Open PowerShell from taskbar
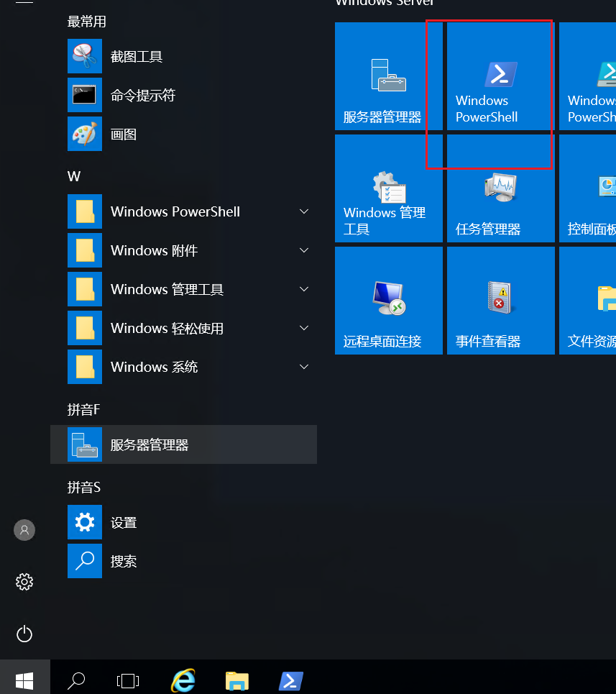The width and height of the screenshot is (616, 694). 291,681
